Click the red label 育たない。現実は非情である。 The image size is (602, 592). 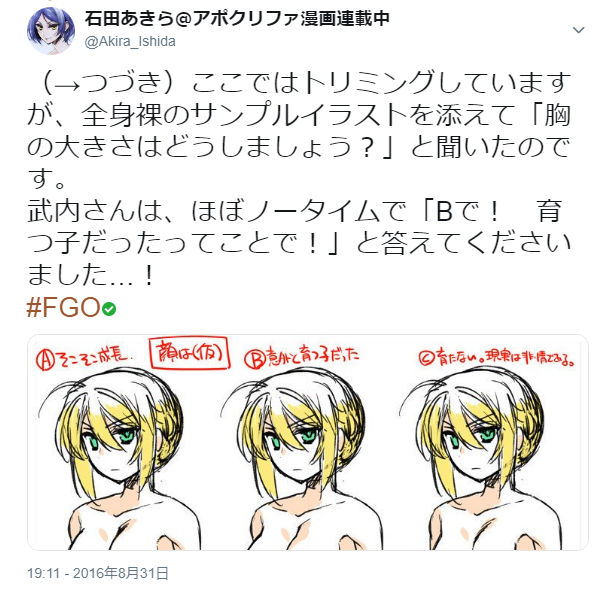(505, 358)
